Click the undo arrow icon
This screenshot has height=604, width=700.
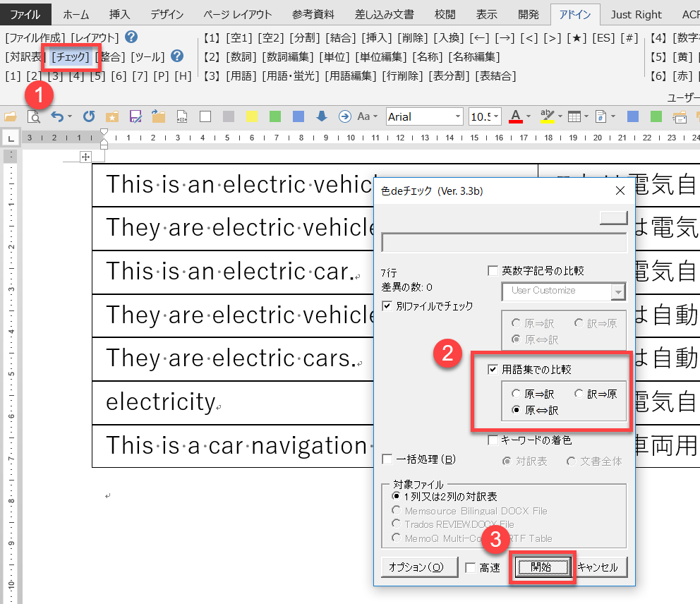tap(58, 116)
